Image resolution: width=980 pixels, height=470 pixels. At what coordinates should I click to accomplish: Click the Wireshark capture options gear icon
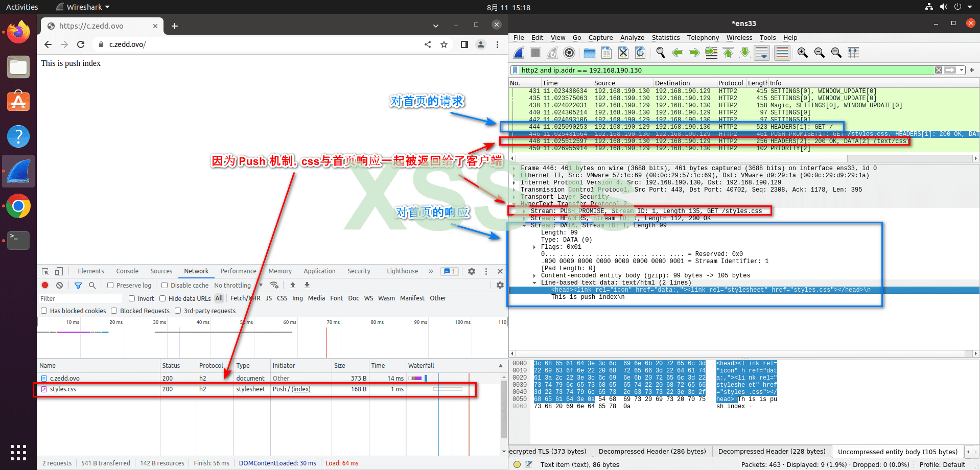(x=569, y=53)
